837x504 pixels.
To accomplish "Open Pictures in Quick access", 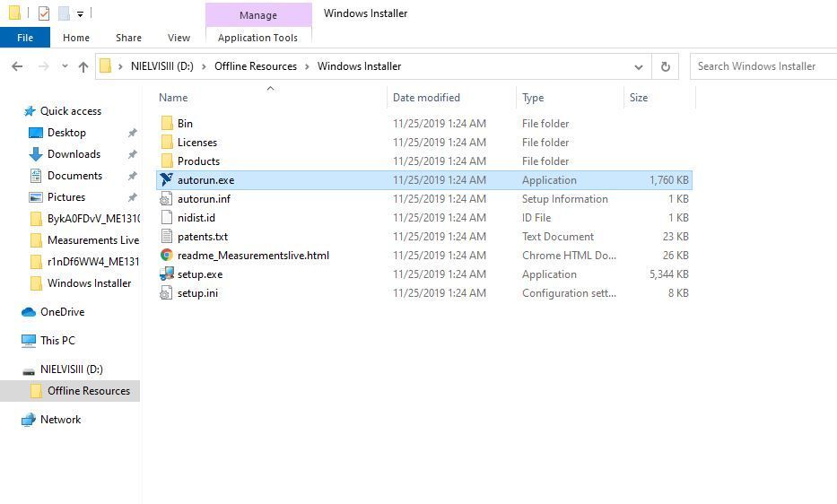I will click(66, 197).
